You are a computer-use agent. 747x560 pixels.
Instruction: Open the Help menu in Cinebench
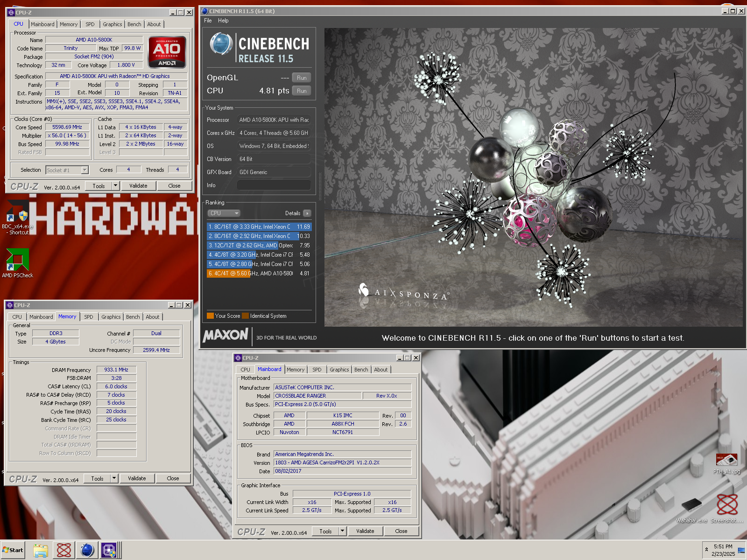click(x=223, y=21)
